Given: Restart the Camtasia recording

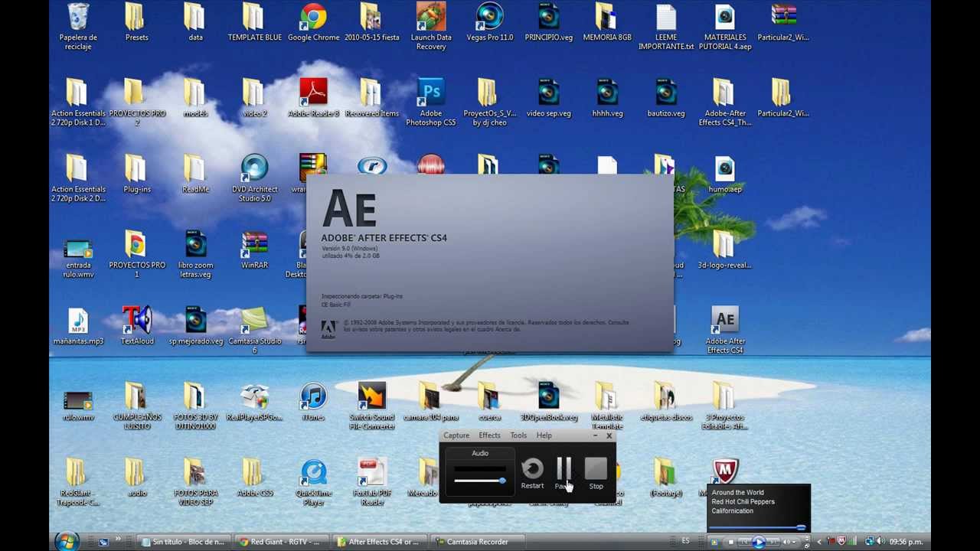Looking at the screenshot, I should pos(532,473).
